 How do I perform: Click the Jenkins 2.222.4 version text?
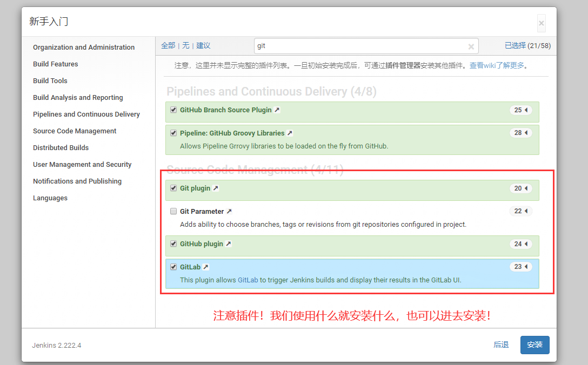(x=57, y=345)
